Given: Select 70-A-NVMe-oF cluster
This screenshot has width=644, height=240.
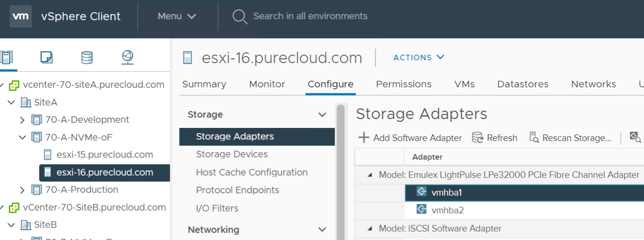Looking at the screenshot, I should tap(79, 137).
